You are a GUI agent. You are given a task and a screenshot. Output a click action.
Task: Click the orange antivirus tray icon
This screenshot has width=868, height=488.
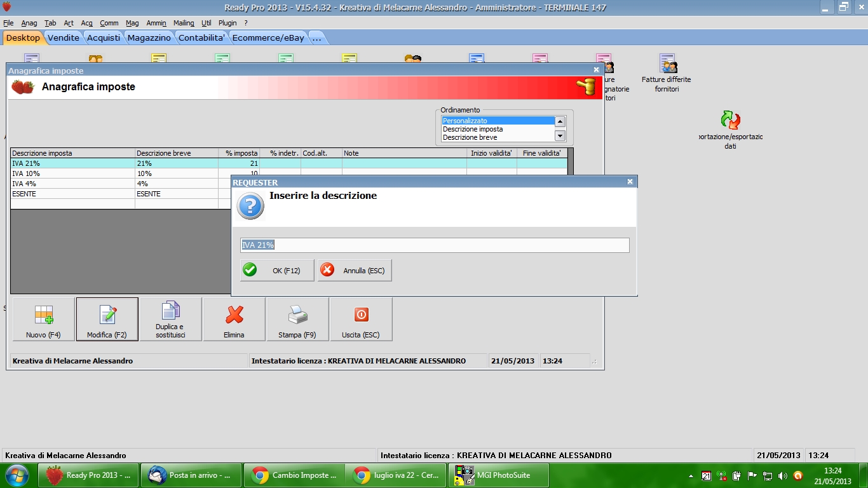(798, 475)
